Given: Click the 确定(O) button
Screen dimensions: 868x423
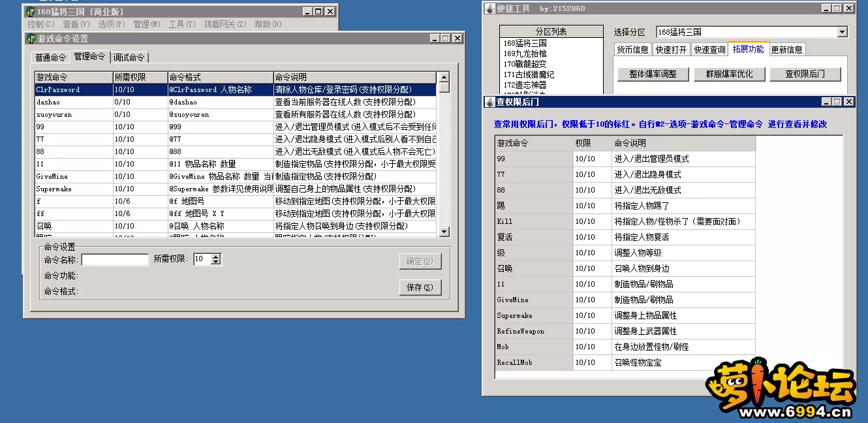Looking at the screenshot, I should coord(420,261).
